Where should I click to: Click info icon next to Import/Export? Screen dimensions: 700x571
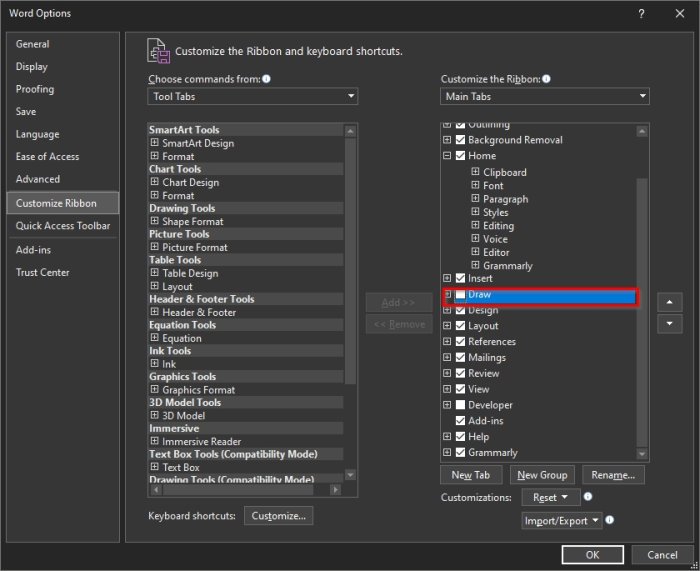610,520
